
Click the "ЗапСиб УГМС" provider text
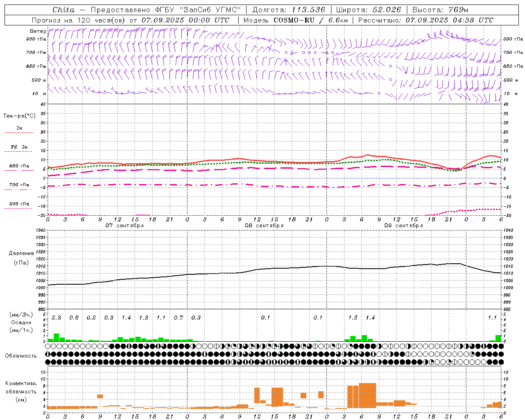(210, 10)
